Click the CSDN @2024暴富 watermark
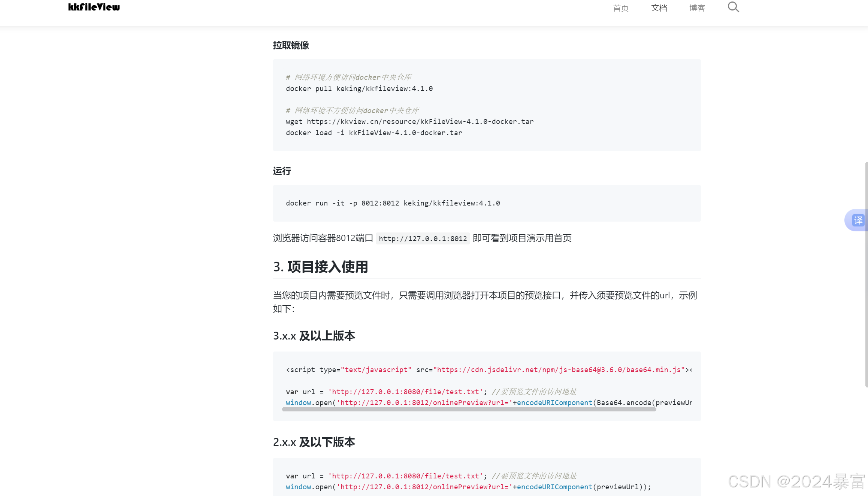The height and width of the screenshot is (496, 868). click(x=796, y=481)
